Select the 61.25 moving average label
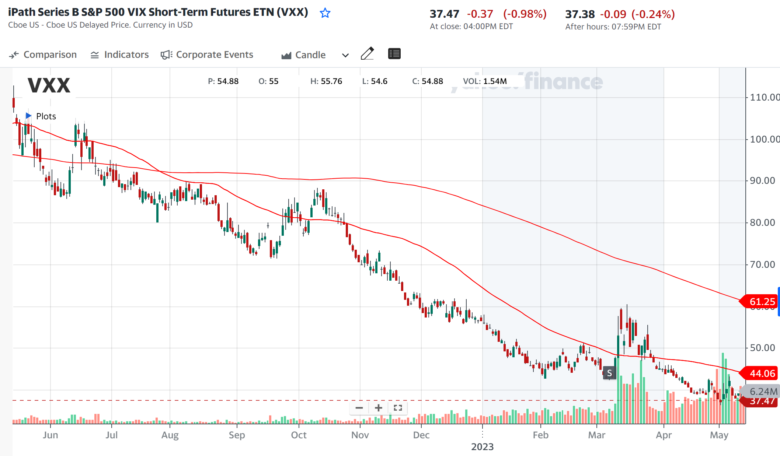This screenshot has height=456, width=780. (x=760, y=301)
